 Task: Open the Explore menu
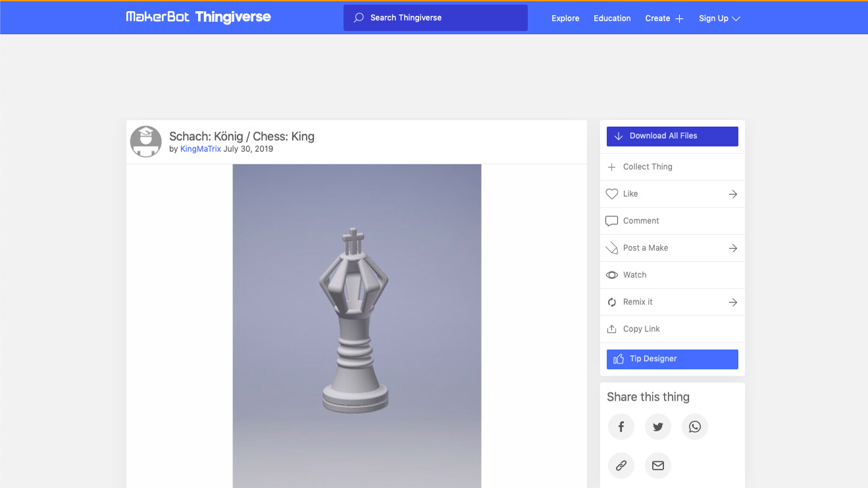point(565,18)
